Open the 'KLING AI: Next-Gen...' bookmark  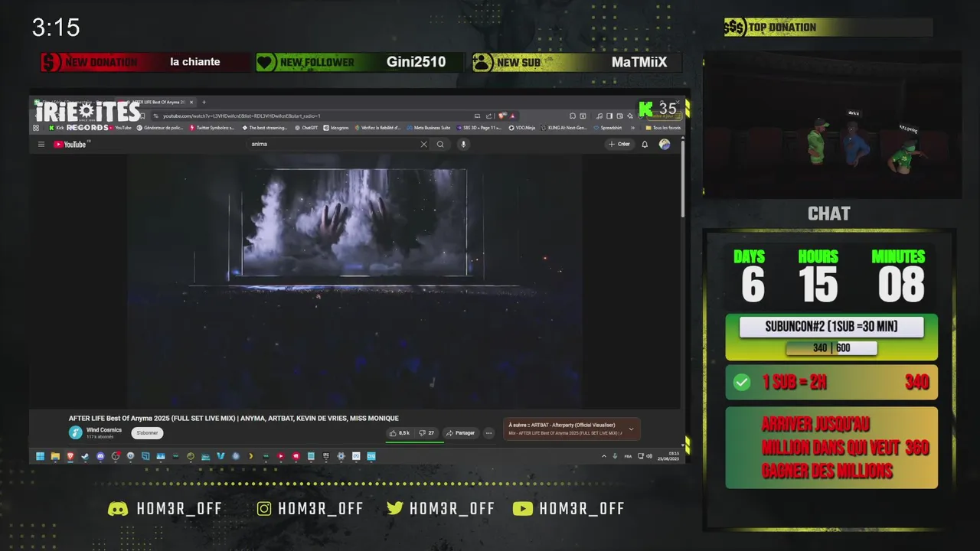click(564, 128)
